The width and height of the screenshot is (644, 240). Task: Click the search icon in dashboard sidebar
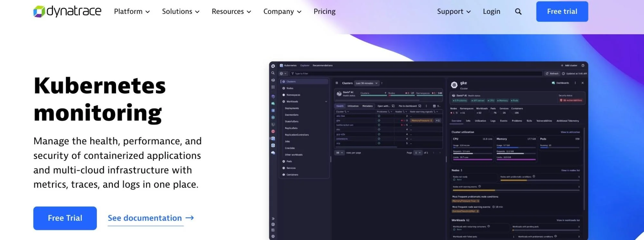[273, 73]
